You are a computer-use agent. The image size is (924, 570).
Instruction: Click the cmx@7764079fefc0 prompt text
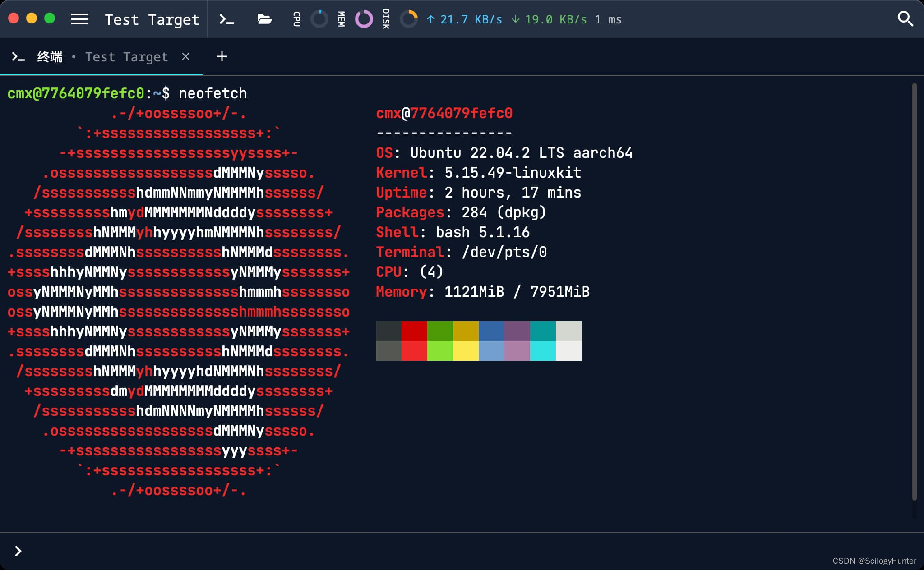pyautogui.click(x=76, y=93)
